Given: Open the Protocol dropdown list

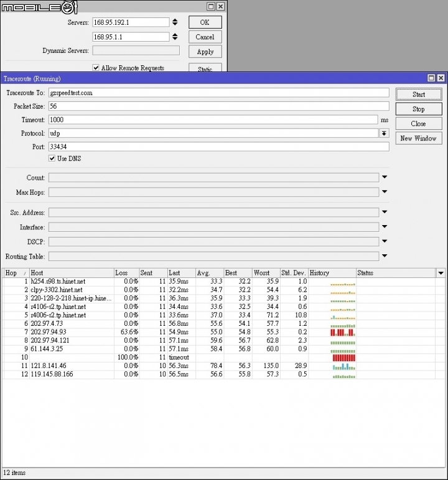Looking at the screenshot, I should [x=385, y=133].
